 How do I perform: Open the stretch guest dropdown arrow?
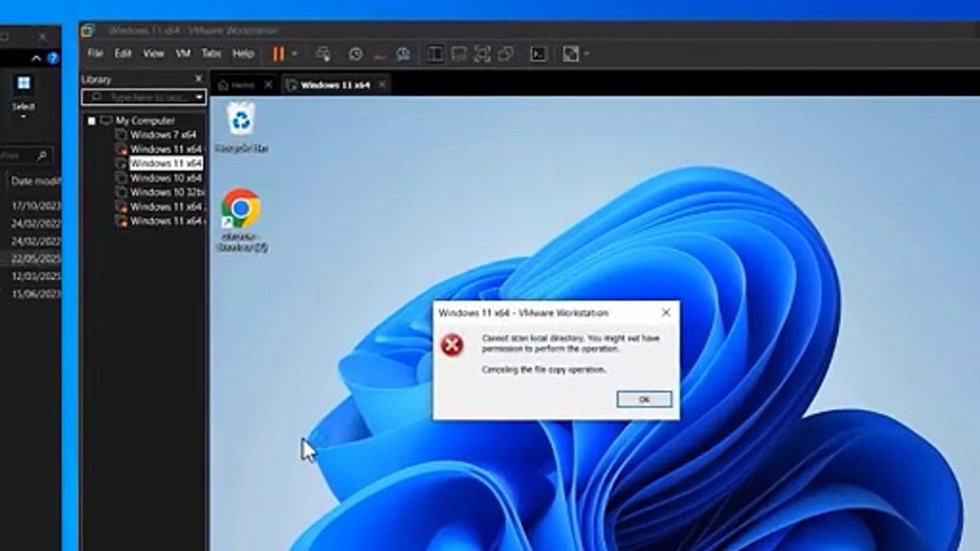click(x=587, y=54)
